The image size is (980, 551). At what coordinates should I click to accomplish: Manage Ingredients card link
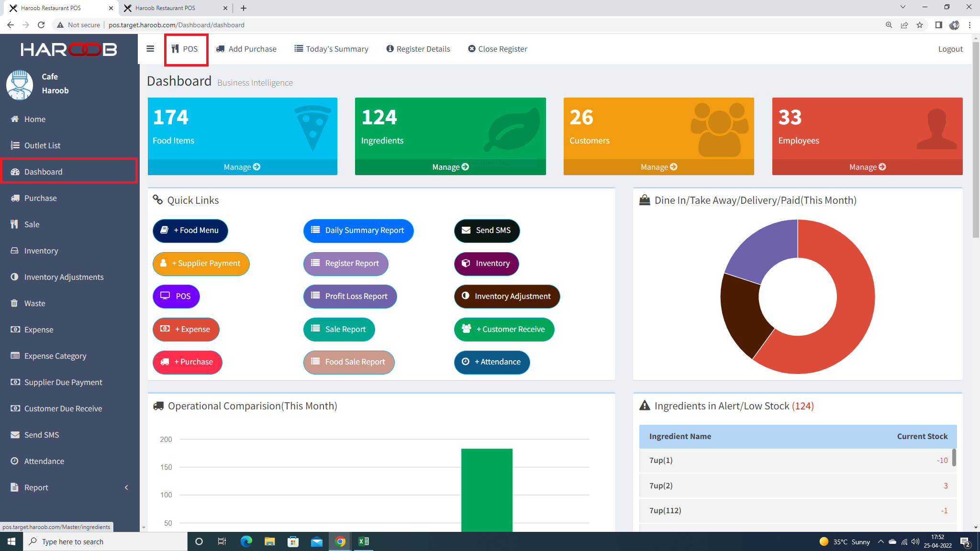point(450,167)
